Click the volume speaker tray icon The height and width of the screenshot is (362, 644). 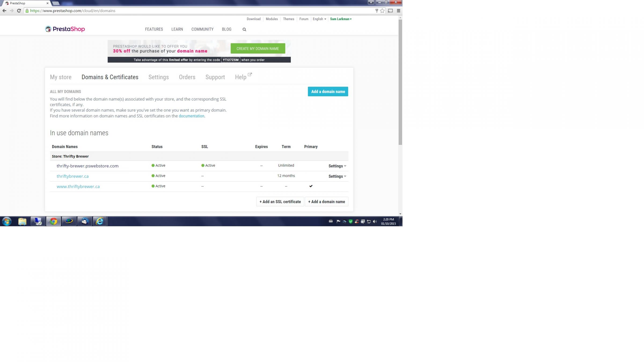point(375,221)
